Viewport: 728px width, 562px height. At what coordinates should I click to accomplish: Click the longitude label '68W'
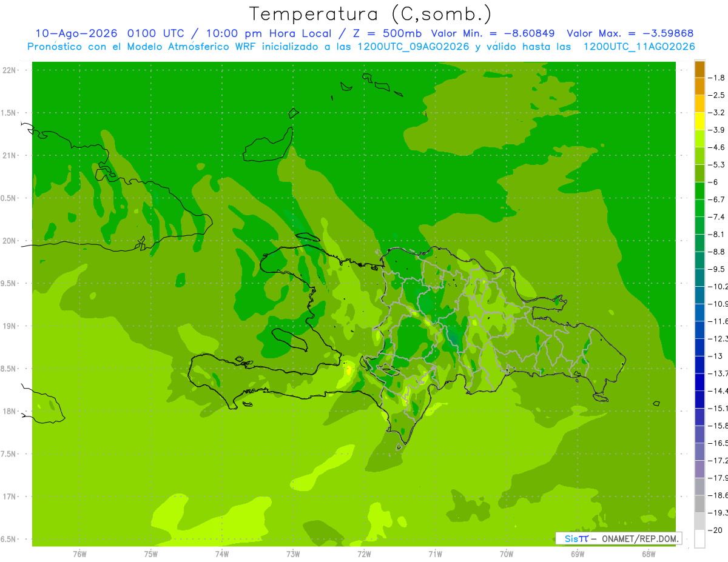point(649,554)
